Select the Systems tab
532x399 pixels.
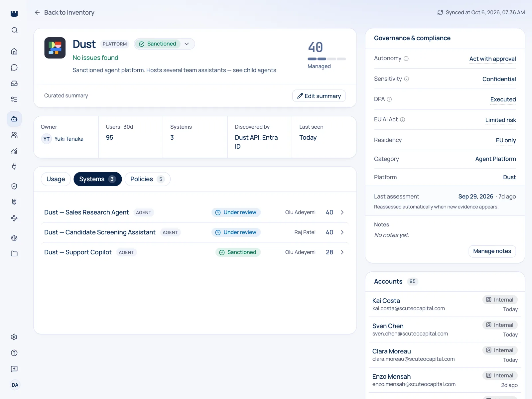97,179
